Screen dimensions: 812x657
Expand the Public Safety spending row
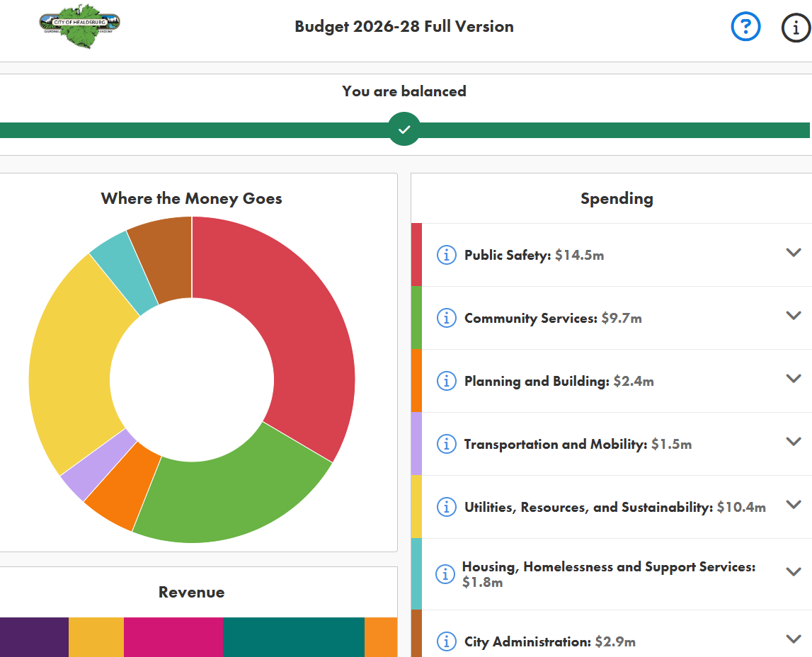pyautogui.click(x=793, y=253)
